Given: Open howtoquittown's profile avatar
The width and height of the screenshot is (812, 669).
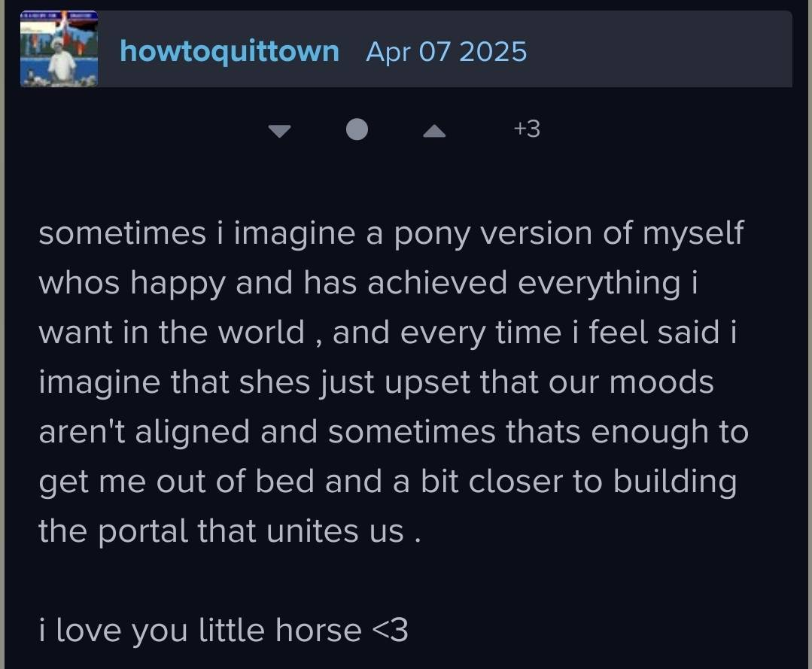Looking at the screenshot, I should click(x=59, y=50).
